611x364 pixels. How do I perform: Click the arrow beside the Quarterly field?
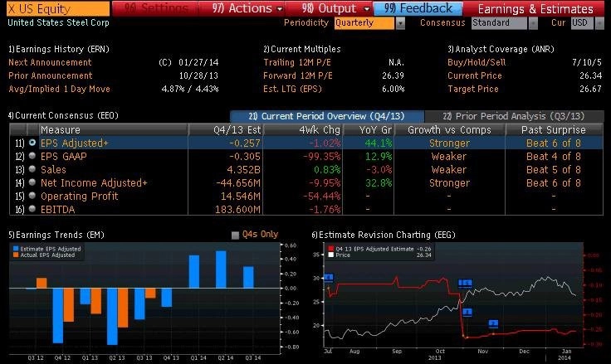coord(400,23)
